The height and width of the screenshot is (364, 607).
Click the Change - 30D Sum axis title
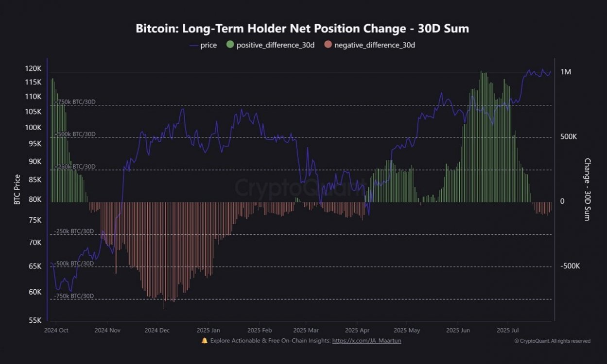(x=587, y=189)
